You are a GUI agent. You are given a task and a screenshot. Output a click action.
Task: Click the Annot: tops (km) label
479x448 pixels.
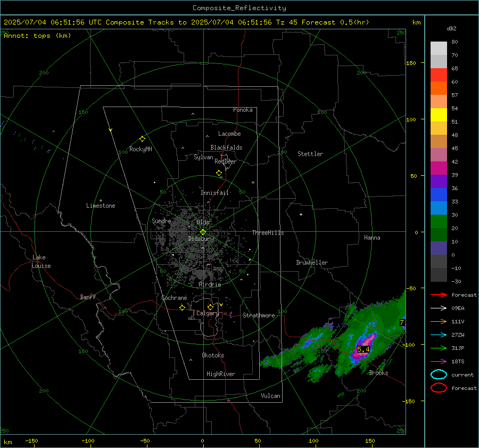click(x=37, y=36)
